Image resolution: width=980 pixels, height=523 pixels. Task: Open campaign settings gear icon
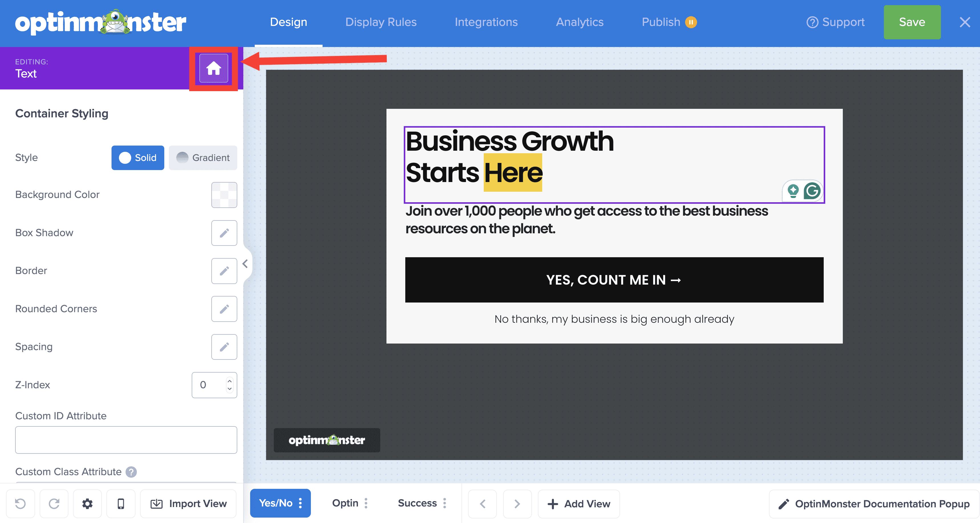pyautogui.click(x=88, y=504)
